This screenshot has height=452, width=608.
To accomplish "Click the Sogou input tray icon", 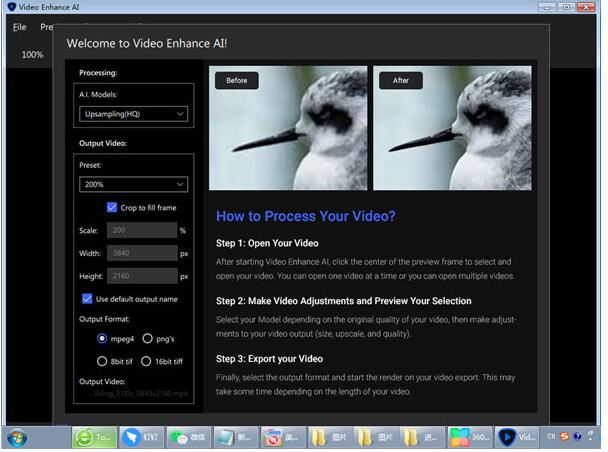I will coord(565,436).
